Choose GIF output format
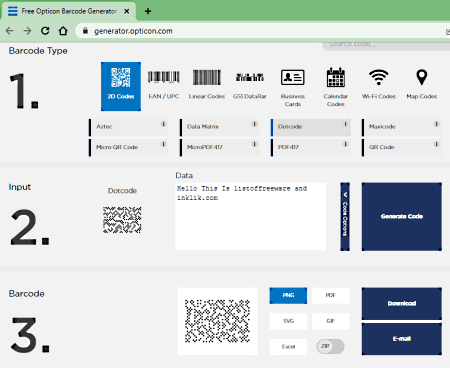 pyautogui.click(x=331, y=321)
